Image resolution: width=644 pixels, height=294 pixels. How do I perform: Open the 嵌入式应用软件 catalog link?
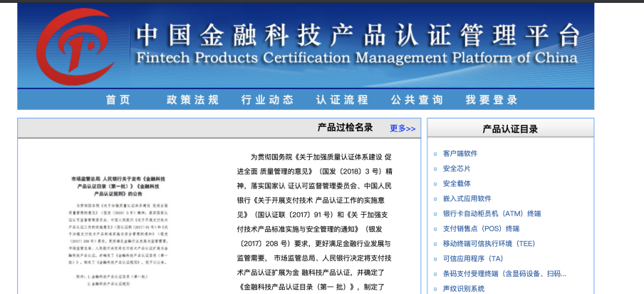(467, 198)
